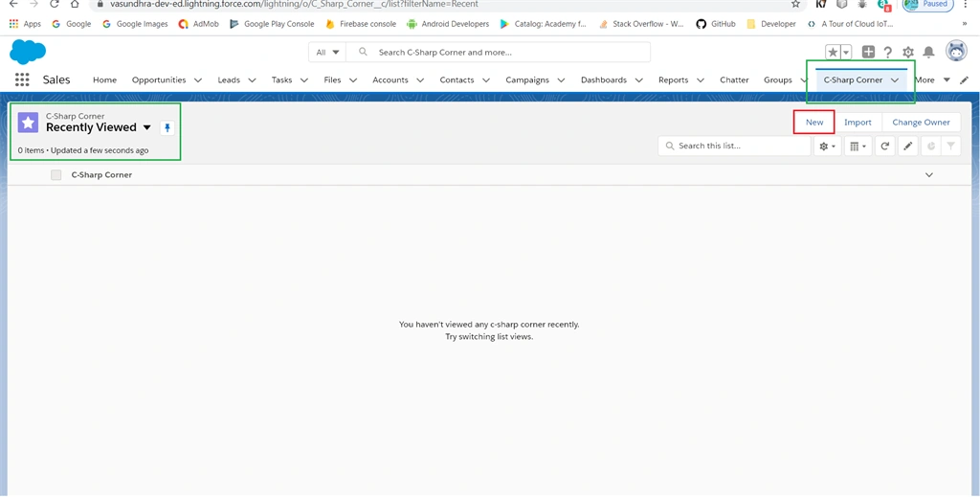Open the Google Play Console bookmark

(271, 24)
